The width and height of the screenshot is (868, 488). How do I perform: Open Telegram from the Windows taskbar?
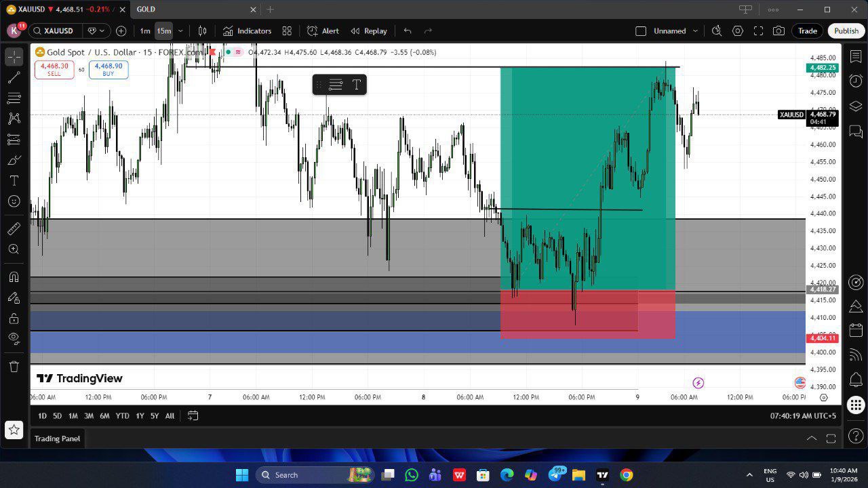555,475
